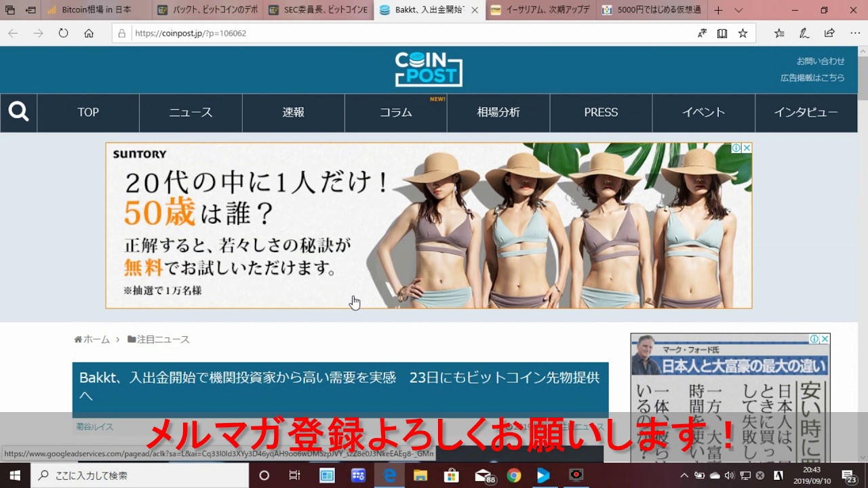868x488 pixels.
Task: Expand hidden system tray icons
Action: pyautogui.click(x=684, y=475)
